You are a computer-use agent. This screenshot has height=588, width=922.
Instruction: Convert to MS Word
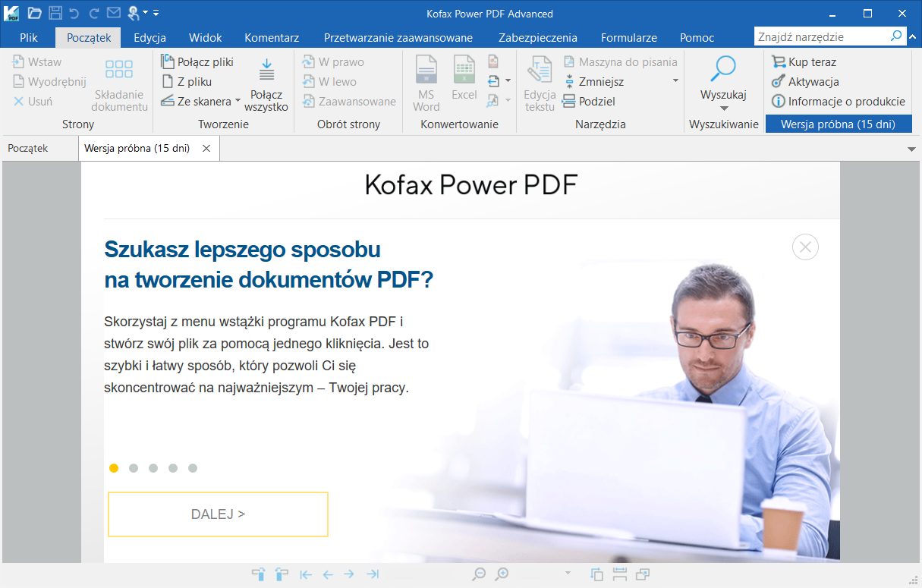click(426, 85)
